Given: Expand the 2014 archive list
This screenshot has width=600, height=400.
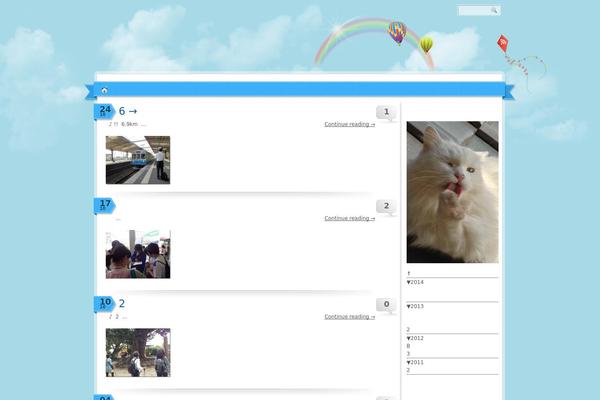Looking at the screenshot, I should pos(416,282).
